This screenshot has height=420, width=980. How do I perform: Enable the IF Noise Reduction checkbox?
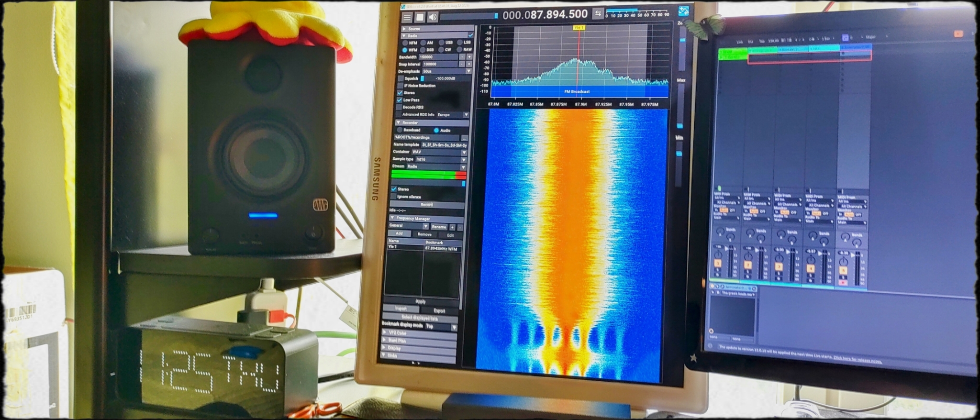tap(401, 86)
